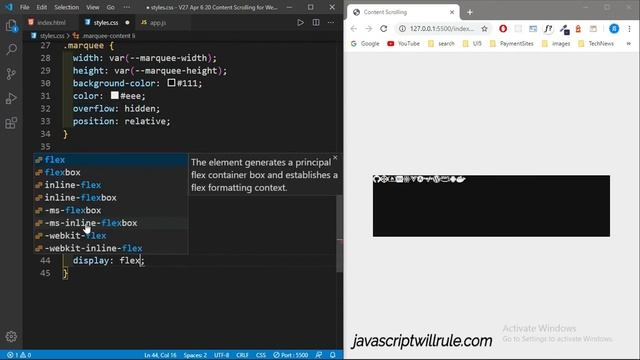Go back in Chrome browser
This screenshot has width=640, height=360.
tap(353, 29)
